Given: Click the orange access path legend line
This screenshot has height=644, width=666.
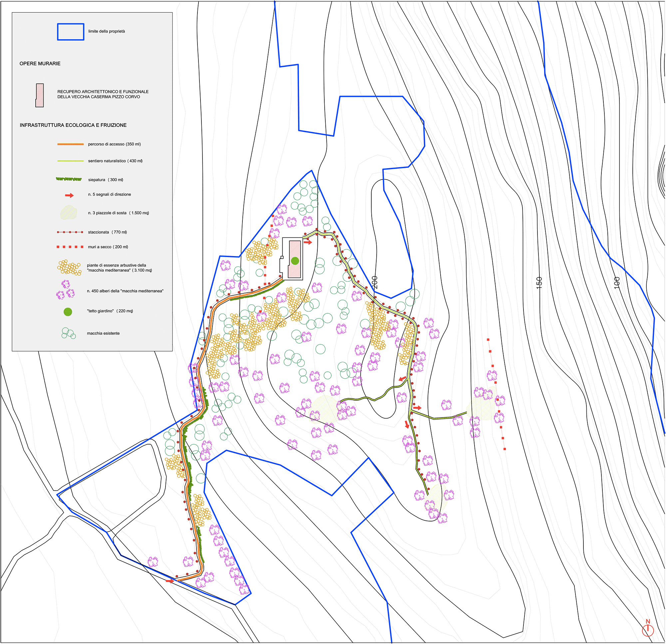Looking at the screenshot, I should (71, 145).
